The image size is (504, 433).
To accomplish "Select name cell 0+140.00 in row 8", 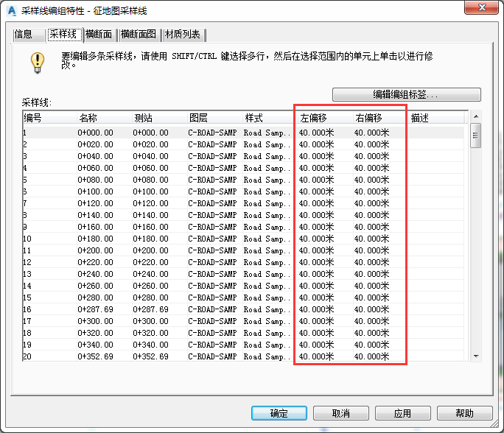I will click(x=96, y=215).
